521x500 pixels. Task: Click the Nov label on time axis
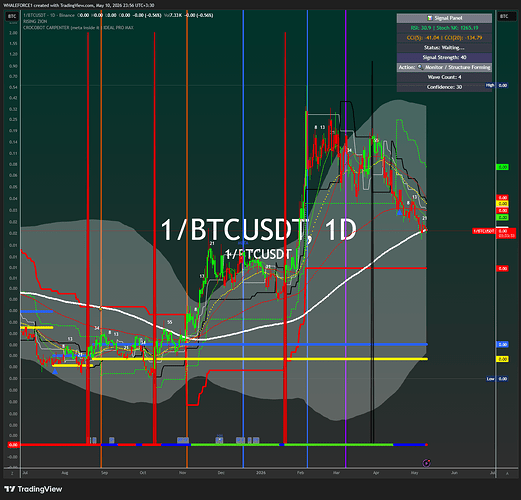pos(182,473)
